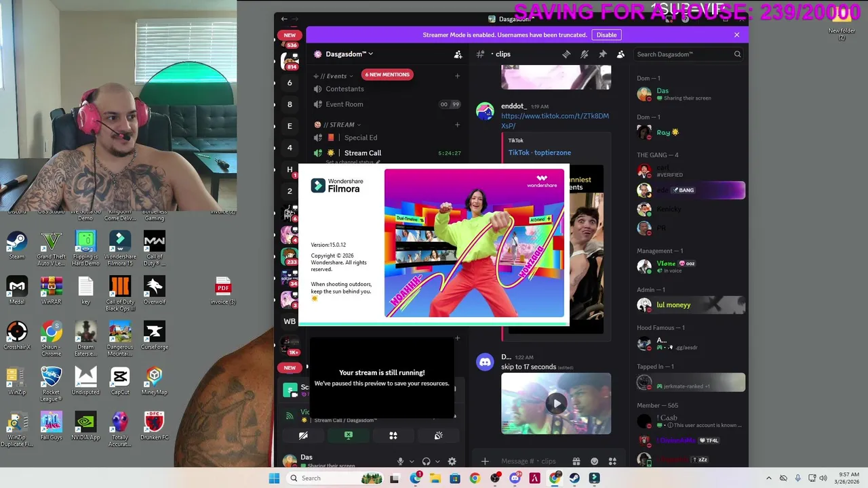Viewport: 868px width, 488px height.
Task: Open Fall Guys desktop shortcut
Action: pyautogui.click(x=52, y=426)
